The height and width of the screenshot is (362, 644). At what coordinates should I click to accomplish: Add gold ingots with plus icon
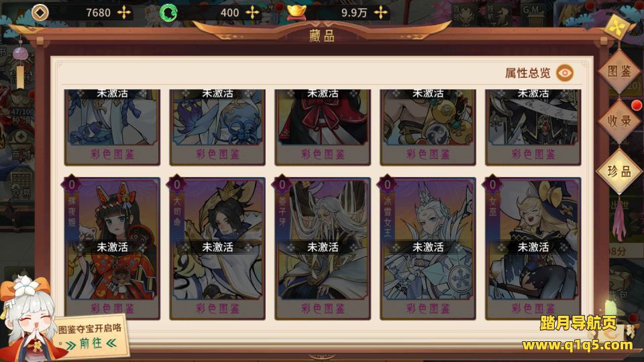pos(381,13)
